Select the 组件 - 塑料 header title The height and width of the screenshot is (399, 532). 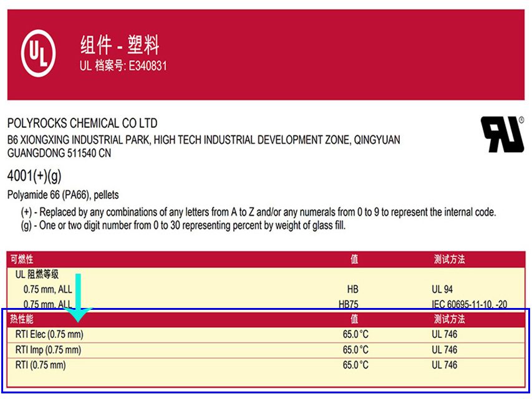click(120, 46)
